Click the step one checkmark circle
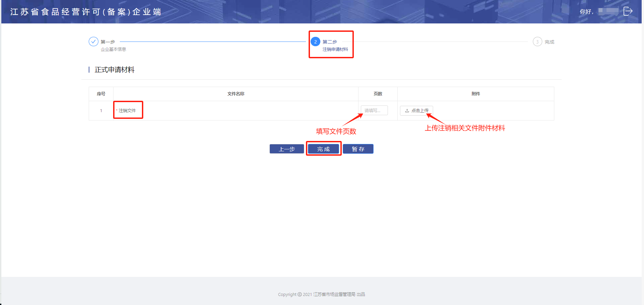644x305 pixels. 93,42
